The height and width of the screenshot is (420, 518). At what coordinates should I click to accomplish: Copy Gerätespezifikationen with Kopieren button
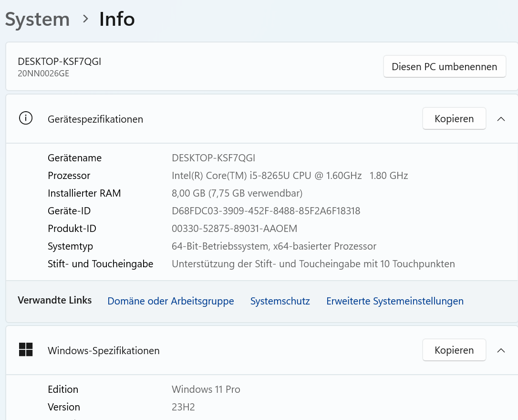[x=454, y=119]
